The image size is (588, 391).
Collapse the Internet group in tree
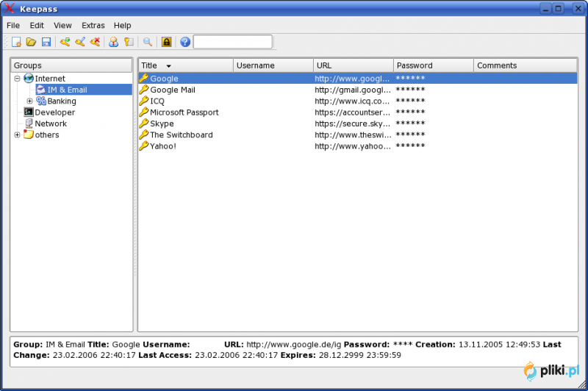[17, 79]
